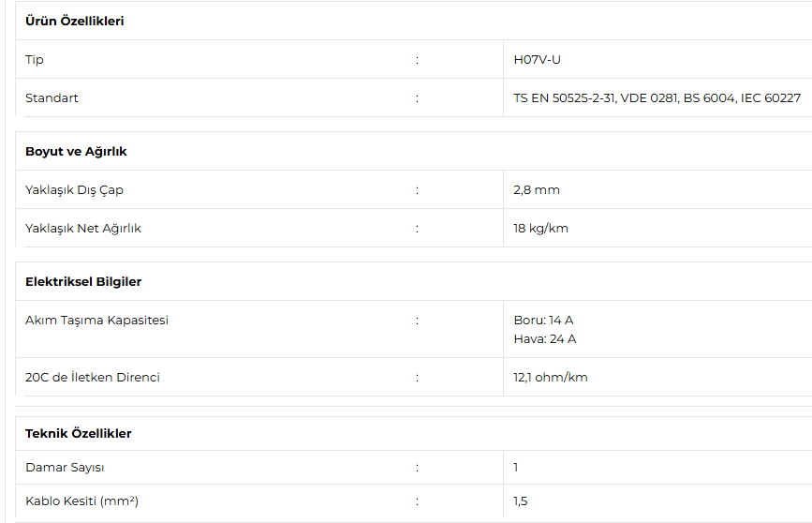Click the Standart row label
The width and height of the screenshot is (812, 523).
pyautogui.click(x=52, y=98)
